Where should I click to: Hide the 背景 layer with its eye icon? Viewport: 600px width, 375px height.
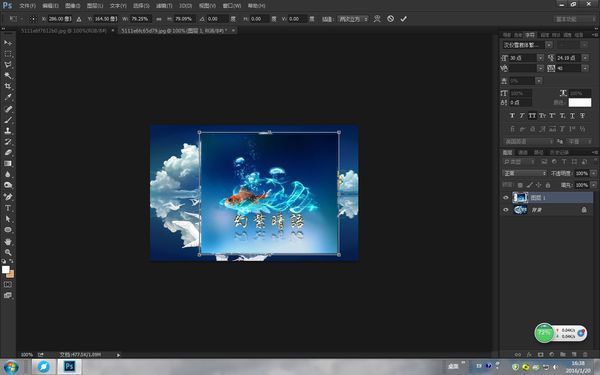pos(505,210)
